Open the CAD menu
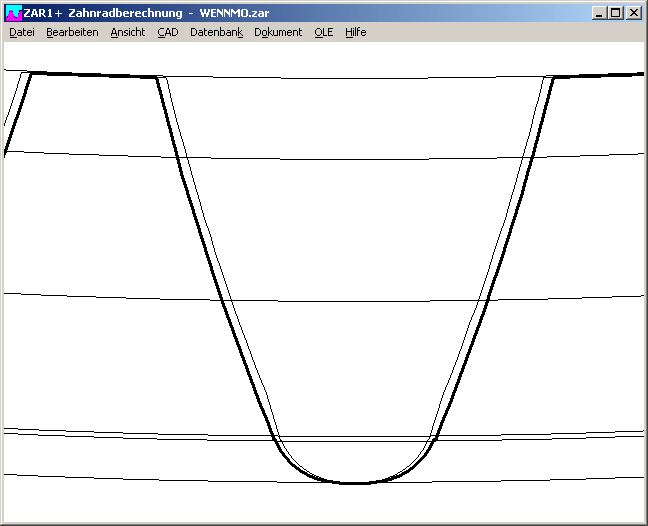Viewport: 648px width, 526px height. click(x=167, y=32)
